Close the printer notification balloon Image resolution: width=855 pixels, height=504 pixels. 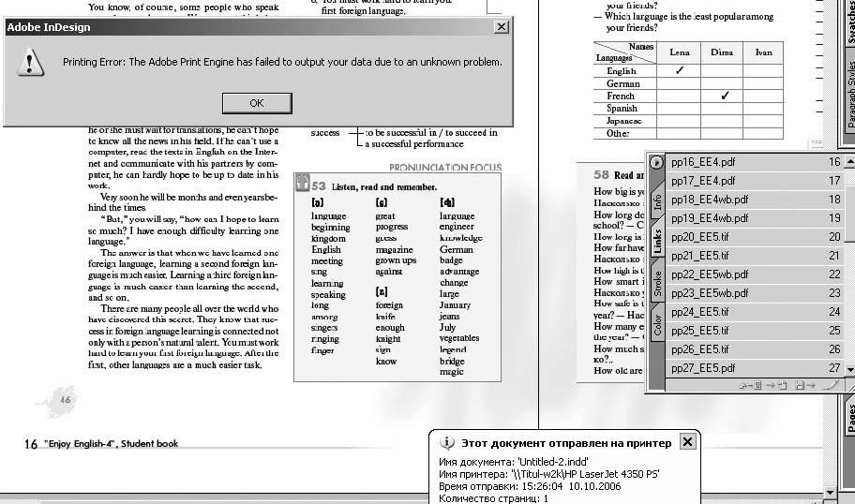pos(687,442)
